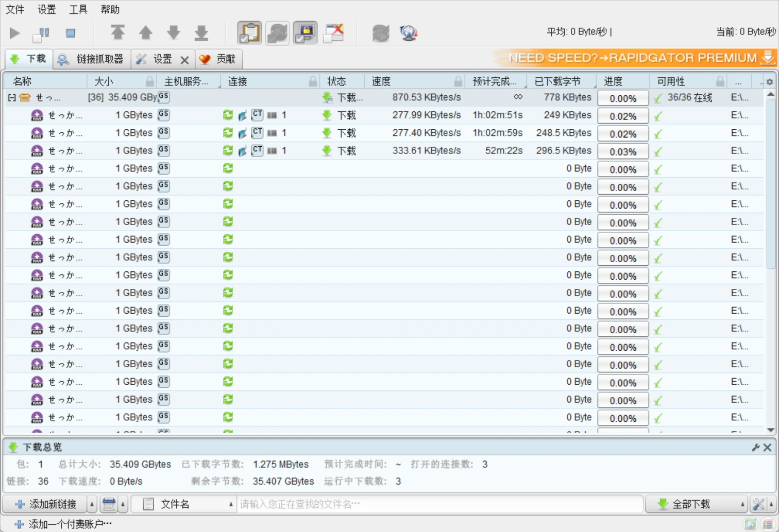This screenshot has width=779, height=532.
Task: Expand the 全部下载 dropdown arrow
Action: click(x=742, y=504)
